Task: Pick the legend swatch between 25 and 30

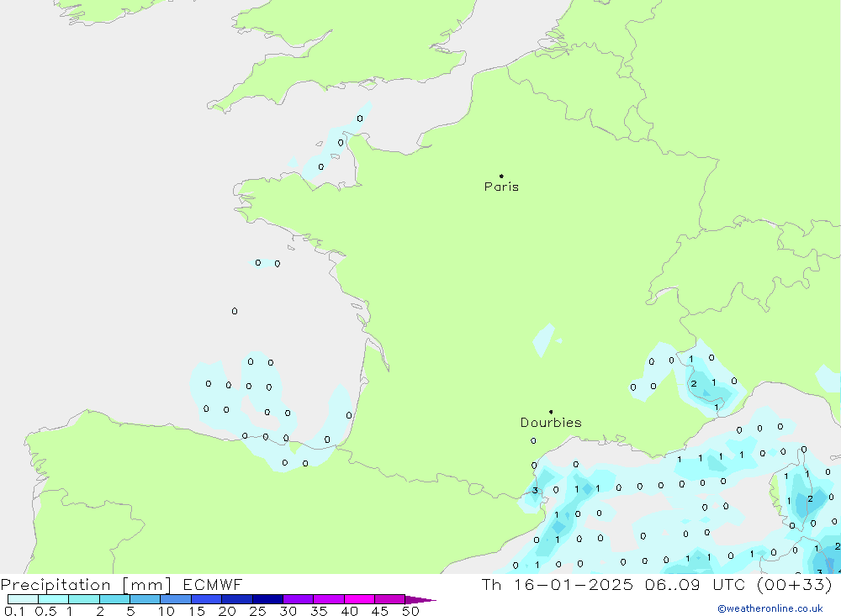Action: coord(267,599)
